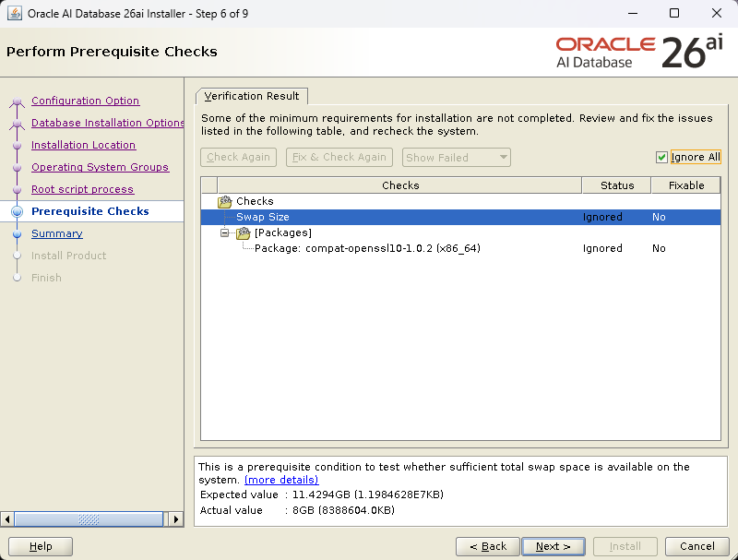Screen dimensions: 738x560
Task: Click the Cancel button
Action: point(697,546)
